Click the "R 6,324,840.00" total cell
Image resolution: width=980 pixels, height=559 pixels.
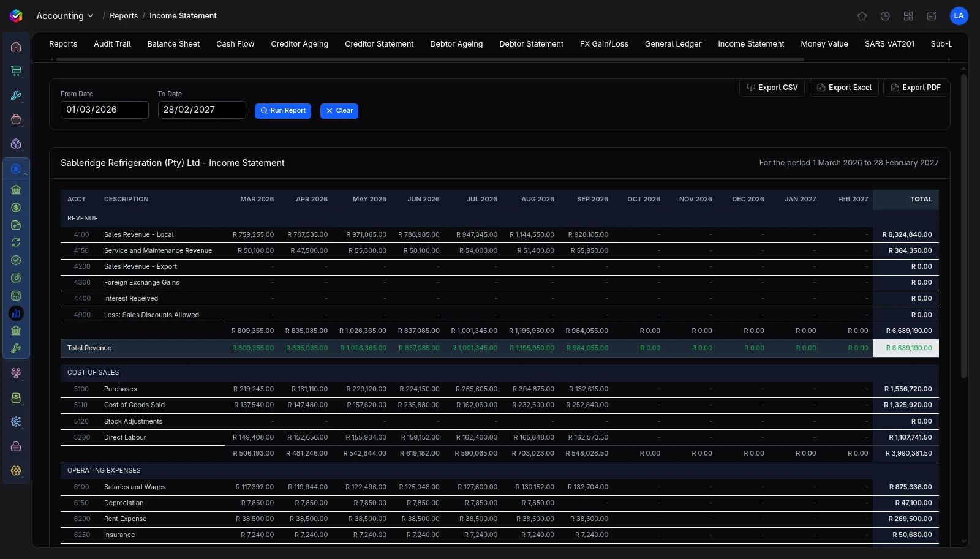[x=907, y=234]
